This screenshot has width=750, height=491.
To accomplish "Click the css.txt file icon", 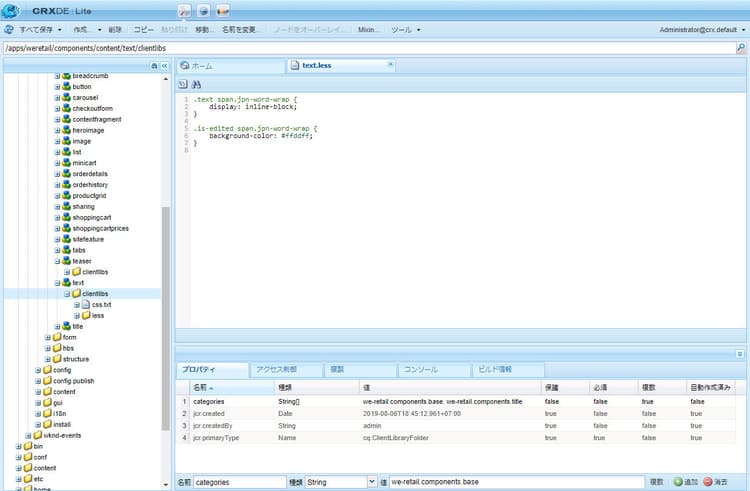I will tap(85, 304).
